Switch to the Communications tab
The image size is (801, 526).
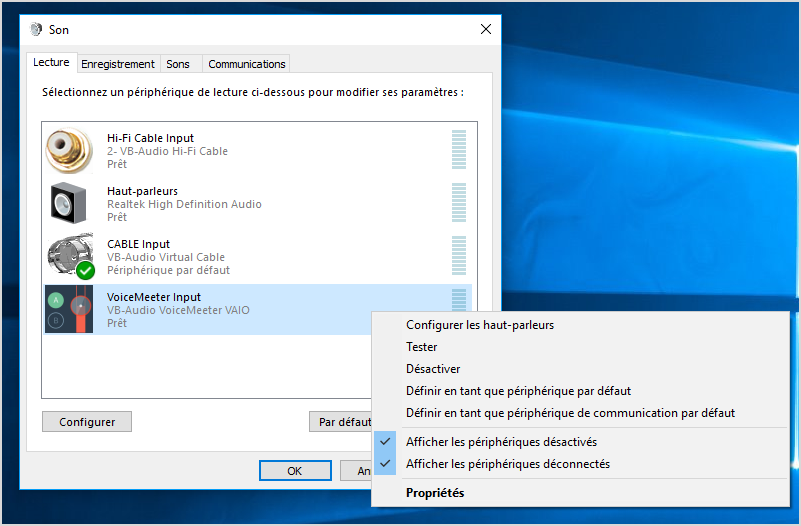(247, 64)
